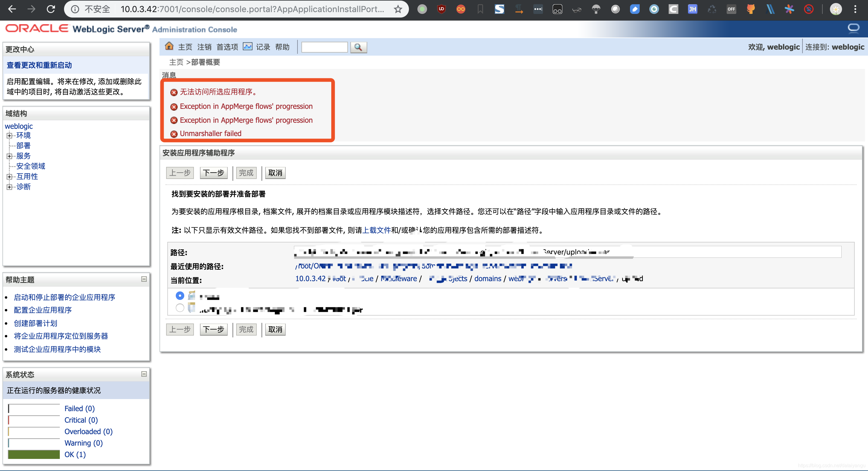Click the site info icon in address bar

click(75, 9)
